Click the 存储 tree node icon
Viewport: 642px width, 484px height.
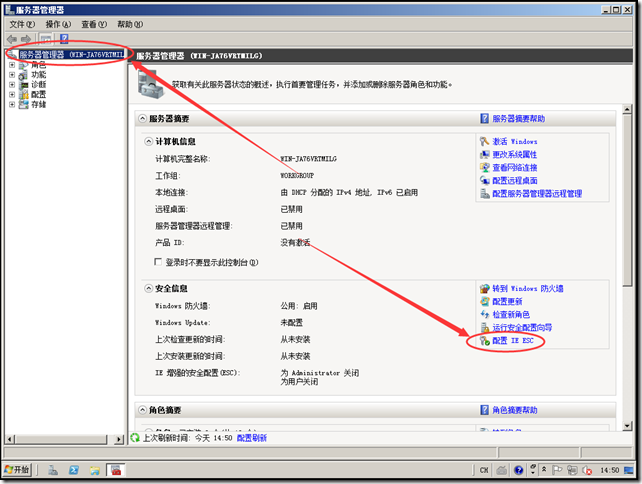tap(24, 104)
